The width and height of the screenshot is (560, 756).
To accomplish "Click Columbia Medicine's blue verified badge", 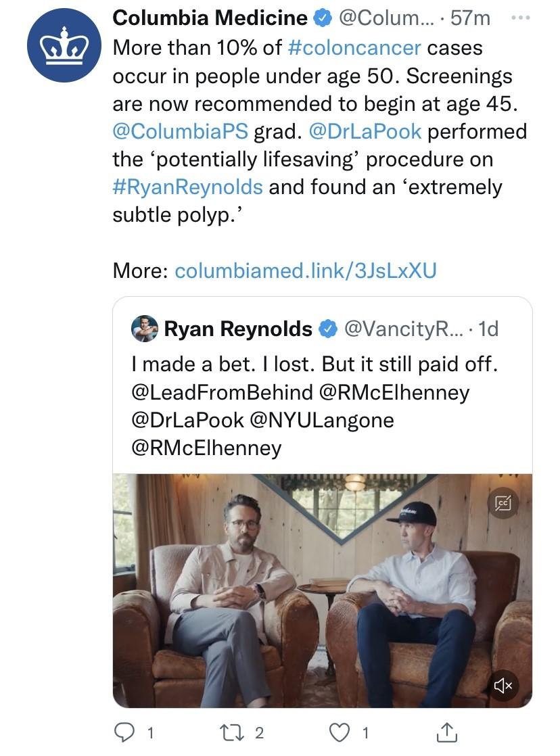I will click(323, 18).
